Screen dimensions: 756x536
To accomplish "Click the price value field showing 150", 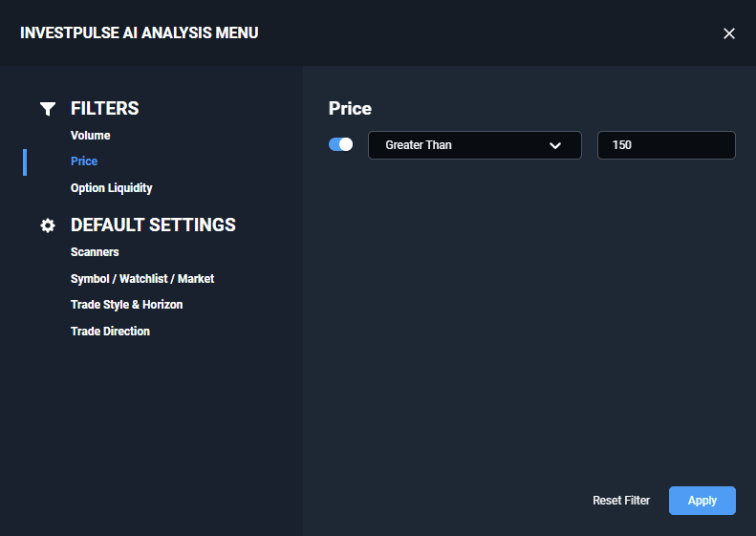I will 666,145.
